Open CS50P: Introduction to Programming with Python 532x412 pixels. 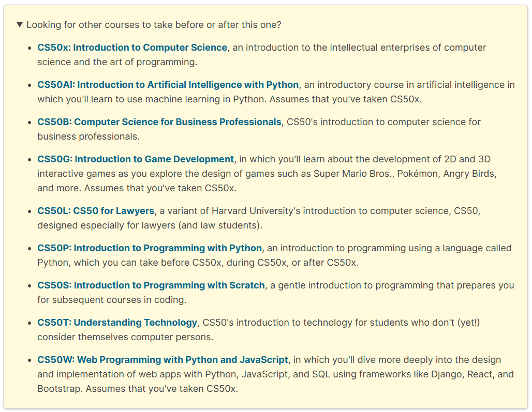point(149,248)
